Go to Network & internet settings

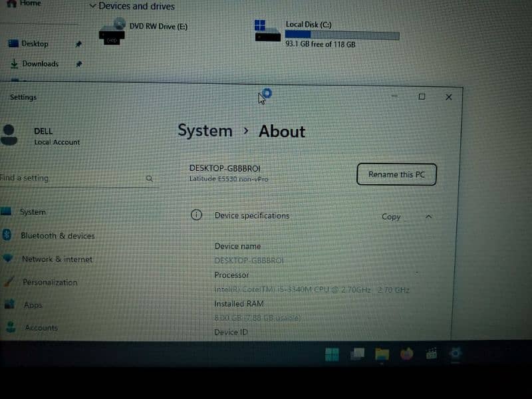(57, 259)
